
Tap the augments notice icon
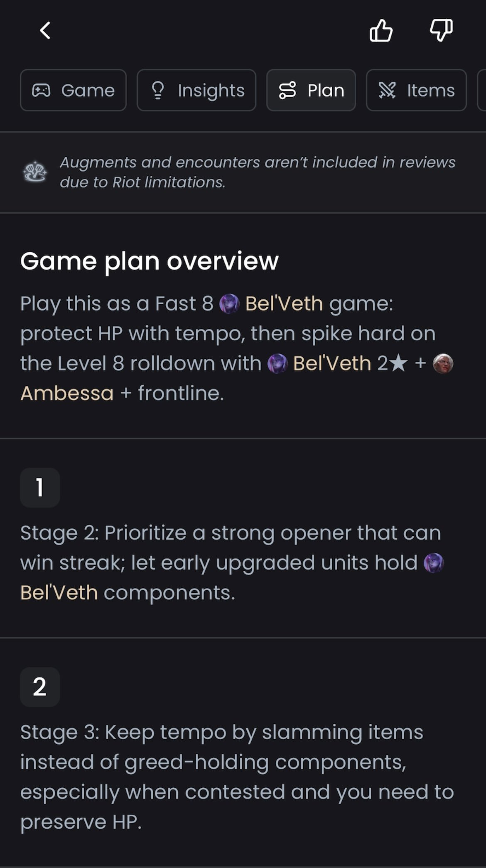[35, 172]
